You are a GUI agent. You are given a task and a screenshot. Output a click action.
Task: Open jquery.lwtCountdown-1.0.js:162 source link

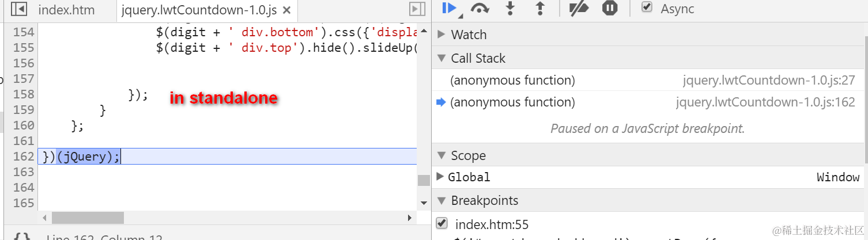pos(765,102)
